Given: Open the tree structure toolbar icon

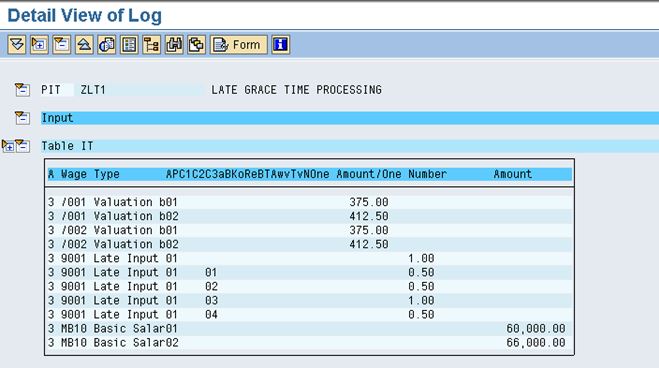Looking at the screenshot, I should pyautogui.click(x=152, y=45).
